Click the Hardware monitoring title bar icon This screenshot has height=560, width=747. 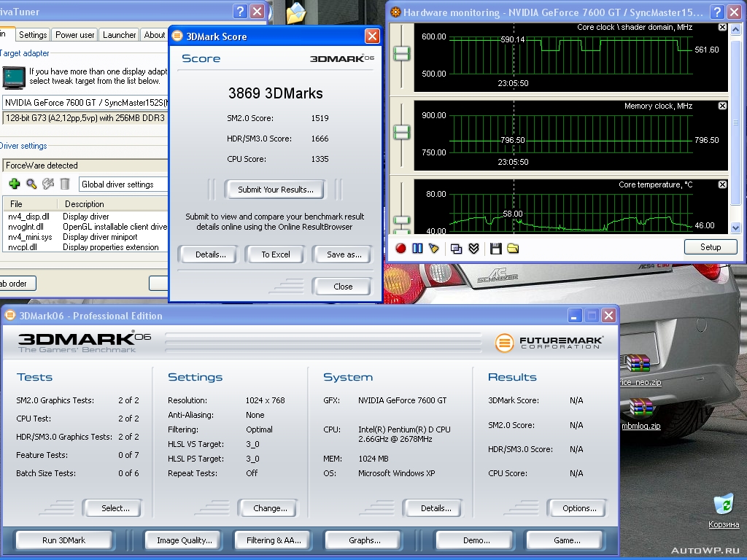point(395,12)
